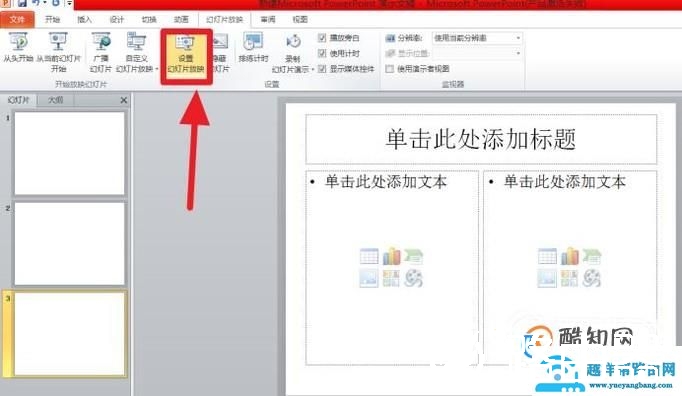Insert clip art icon in right content placeholder
The image size is (682, 396).
tap(569, 279)
